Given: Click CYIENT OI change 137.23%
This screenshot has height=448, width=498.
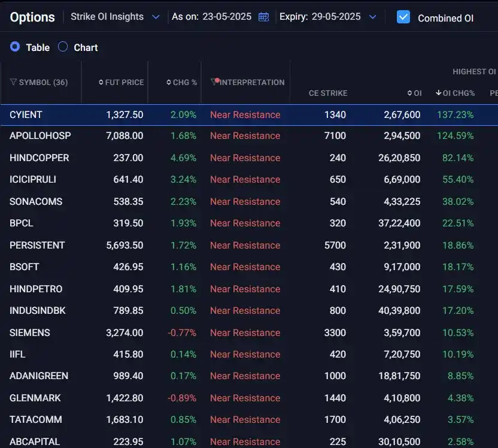Looking at the screenshot, I should click(x=455, y=115).
